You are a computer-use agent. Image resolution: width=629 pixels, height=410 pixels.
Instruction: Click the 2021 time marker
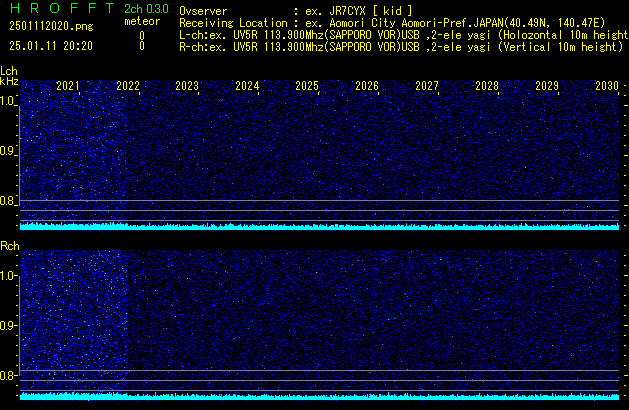[68, 86]
